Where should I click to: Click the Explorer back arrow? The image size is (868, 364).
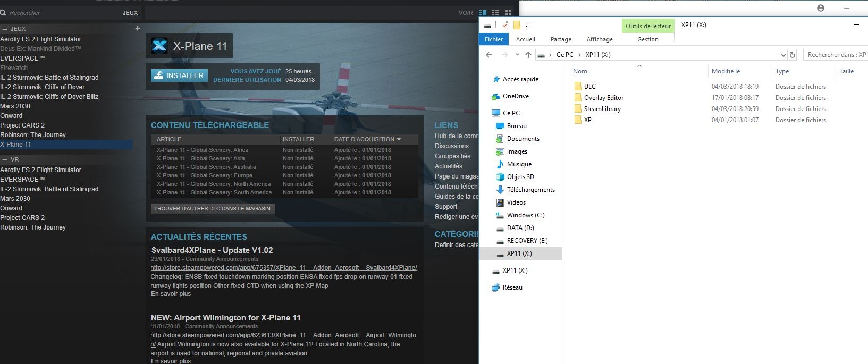click(489, 55)
